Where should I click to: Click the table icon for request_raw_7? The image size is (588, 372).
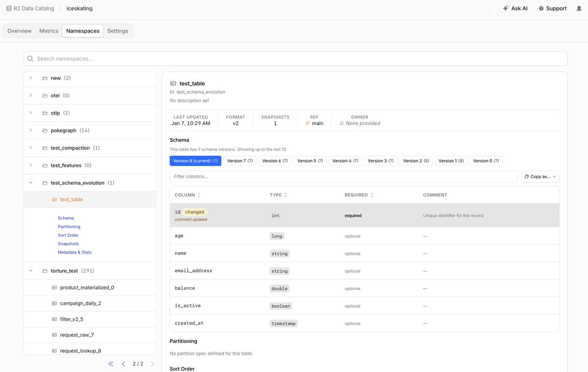(54, 335)
